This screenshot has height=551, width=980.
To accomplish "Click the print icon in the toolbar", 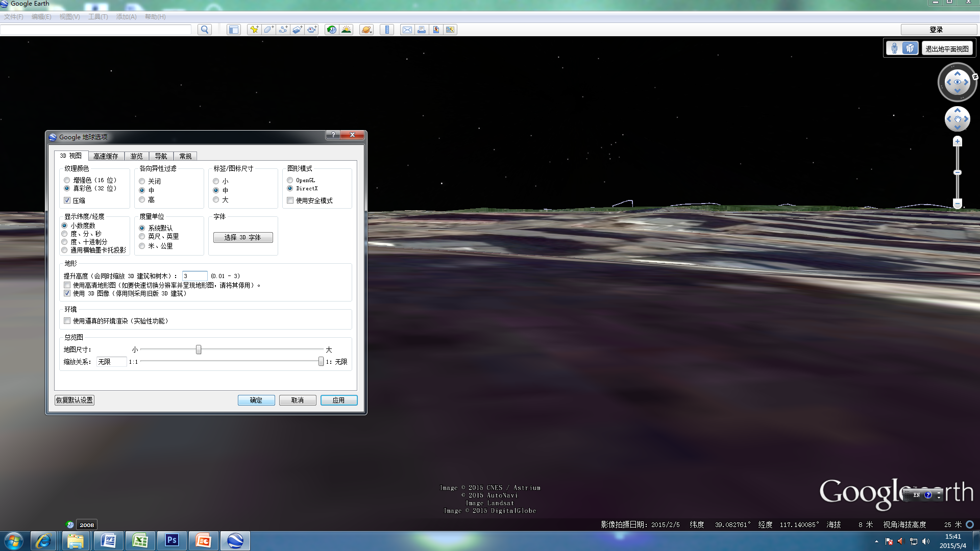I will 422,30.
